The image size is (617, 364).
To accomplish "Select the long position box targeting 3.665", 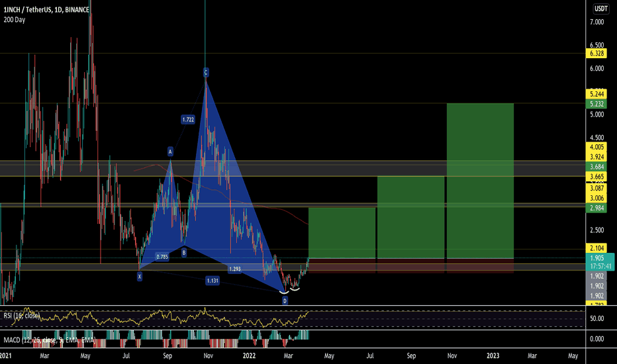I will (411, 224).
